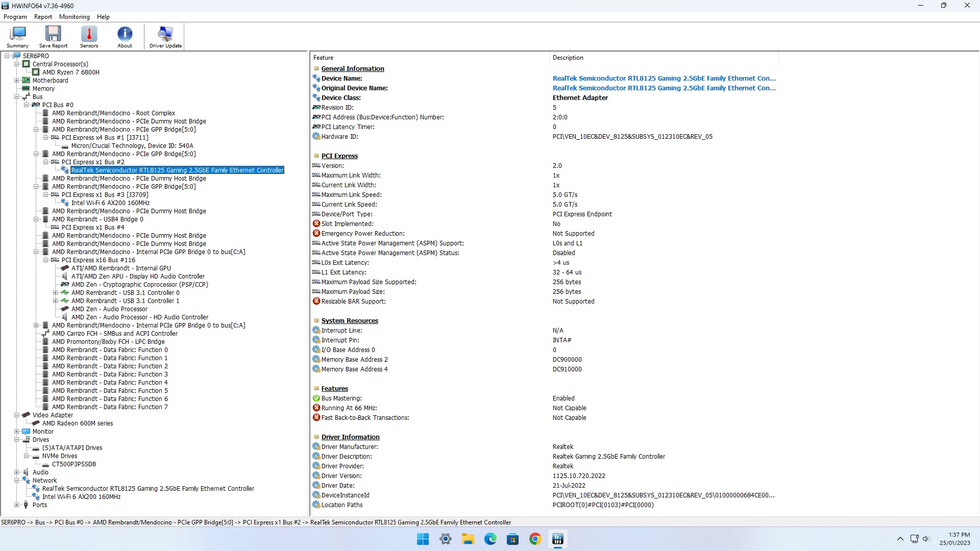Click the Device Name RealTek link
The image size is (980, 551).
(x=664, y=79)
